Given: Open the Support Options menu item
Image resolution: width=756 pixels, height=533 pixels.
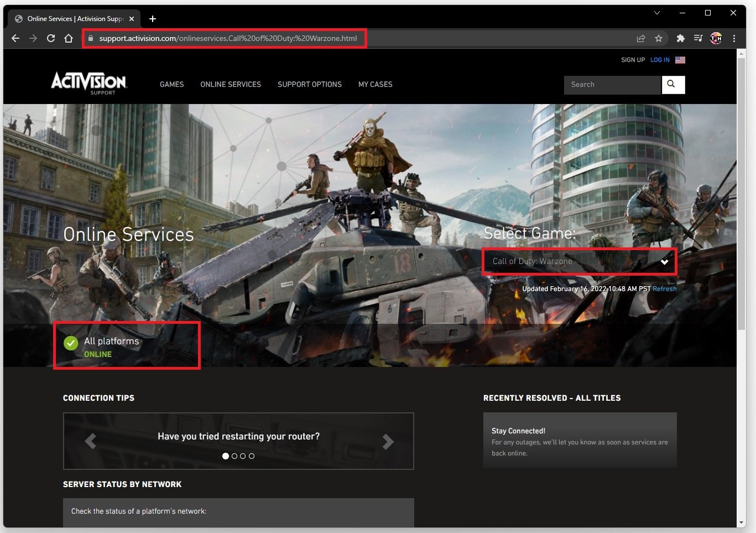Looking at the screenshot, I should pos(310,85).
